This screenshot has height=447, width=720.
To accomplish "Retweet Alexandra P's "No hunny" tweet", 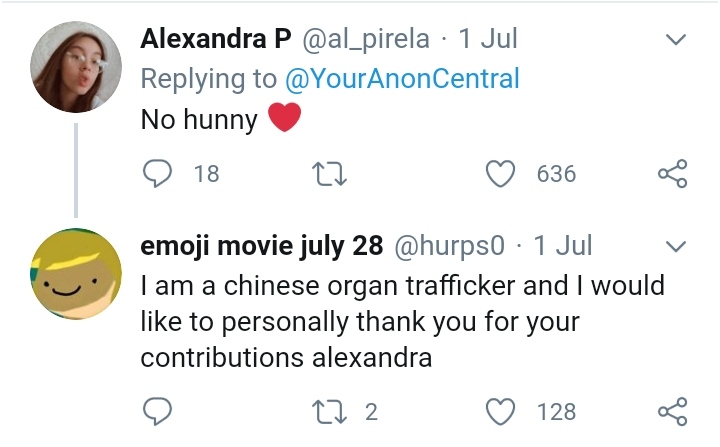I will 327,173.
